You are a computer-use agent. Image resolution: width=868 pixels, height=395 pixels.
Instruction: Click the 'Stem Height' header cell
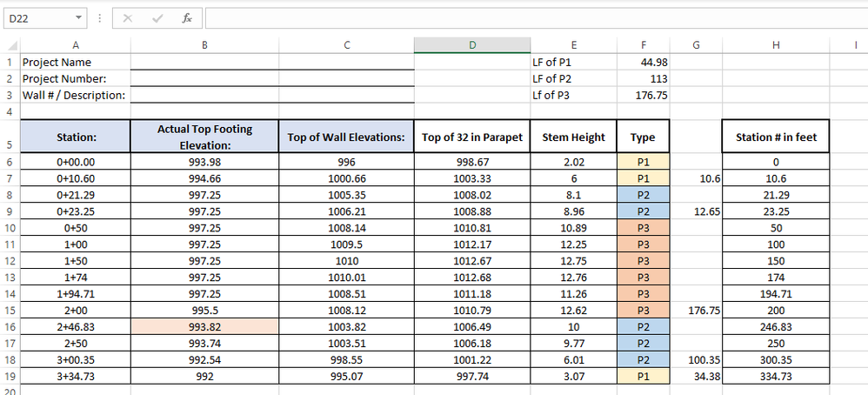(x=573, y=137)
